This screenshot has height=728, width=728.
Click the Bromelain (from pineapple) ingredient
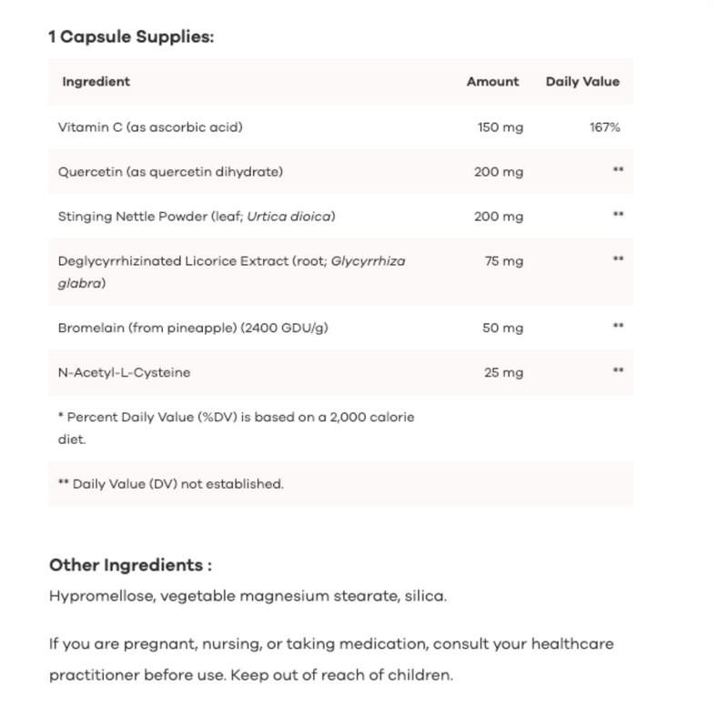(192, 326)
